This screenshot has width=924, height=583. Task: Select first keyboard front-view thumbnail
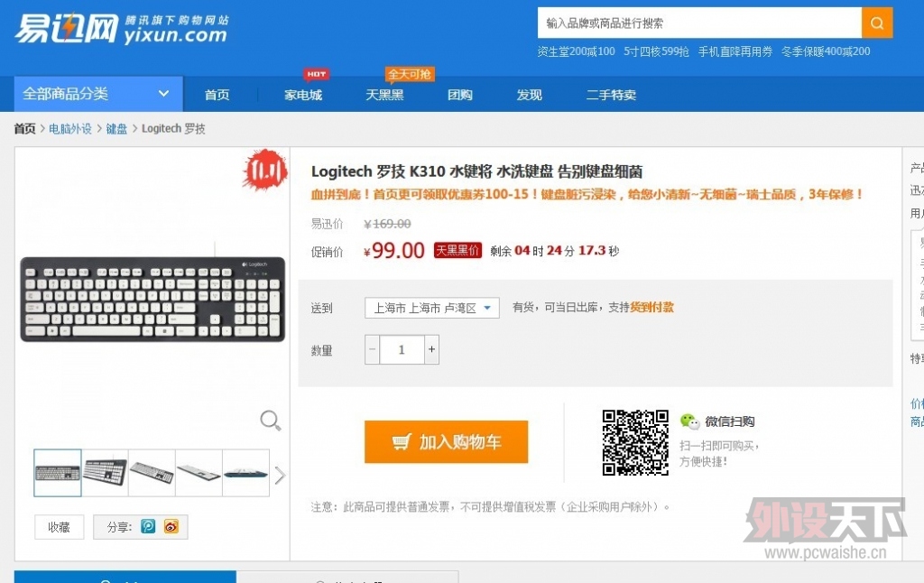58,473
